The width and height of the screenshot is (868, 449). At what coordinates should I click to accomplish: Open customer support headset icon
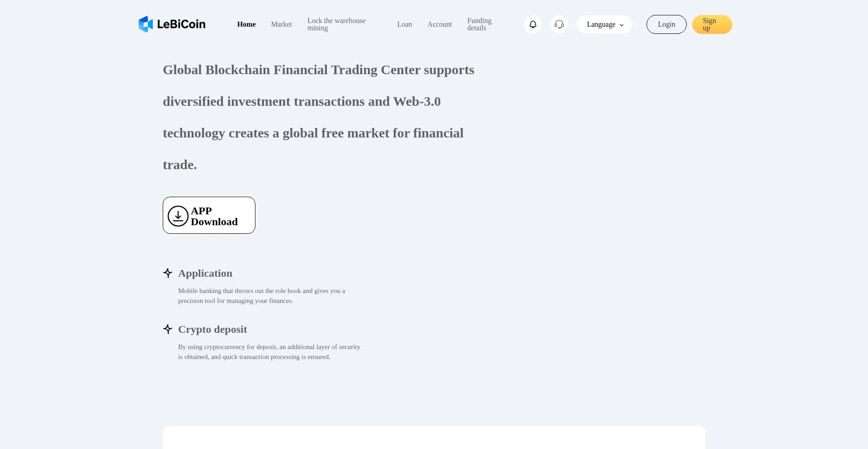(x=559, y=24)
